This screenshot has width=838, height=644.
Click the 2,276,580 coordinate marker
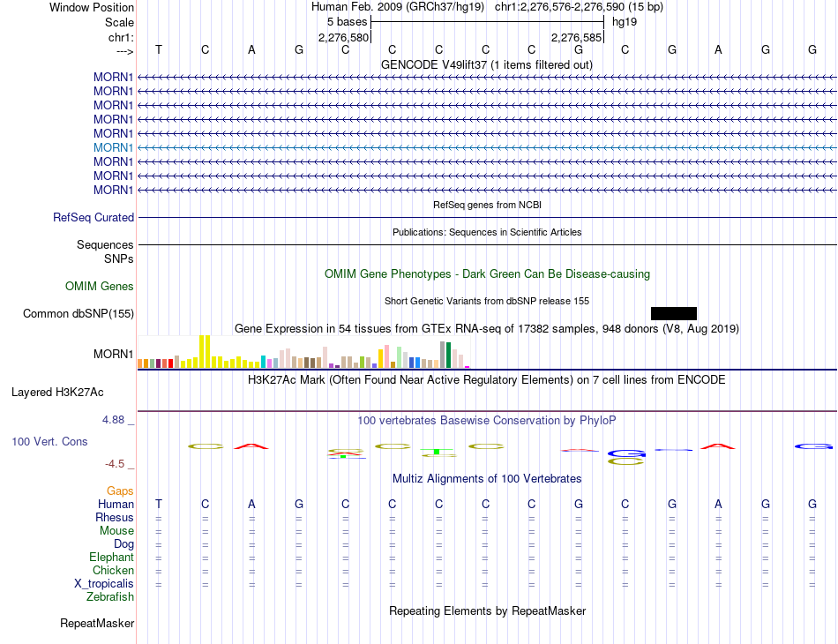point(344,37)
